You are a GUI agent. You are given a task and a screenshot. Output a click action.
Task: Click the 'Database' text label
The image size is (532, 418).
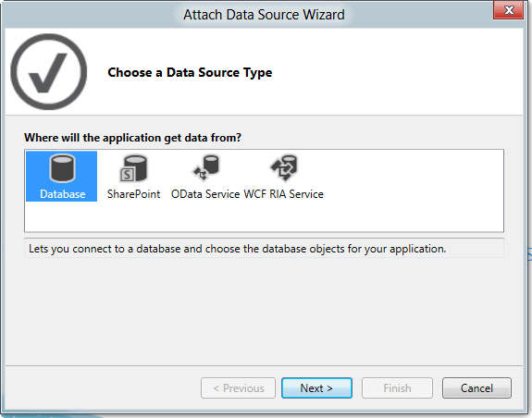click(x=62, y=194)
